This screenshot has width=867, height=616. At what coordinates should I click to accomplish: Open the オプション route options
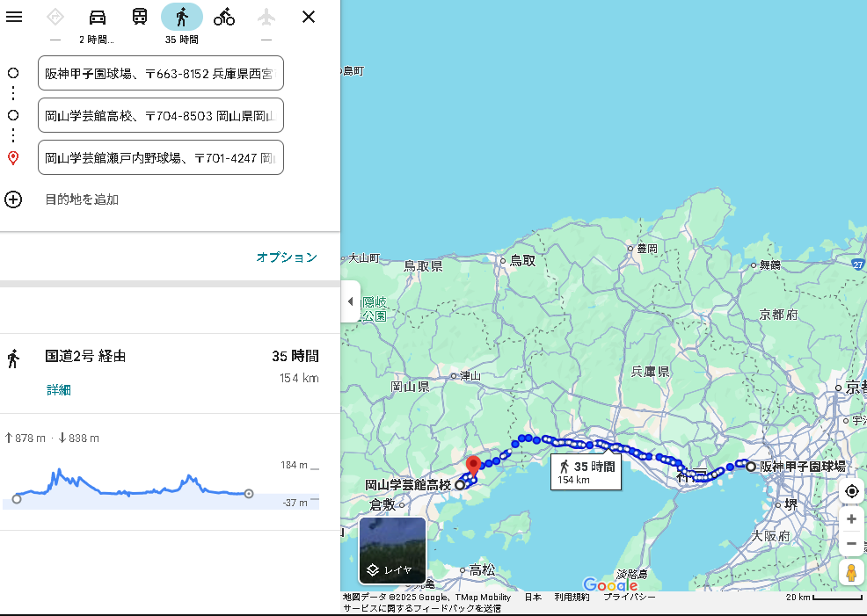287,257
